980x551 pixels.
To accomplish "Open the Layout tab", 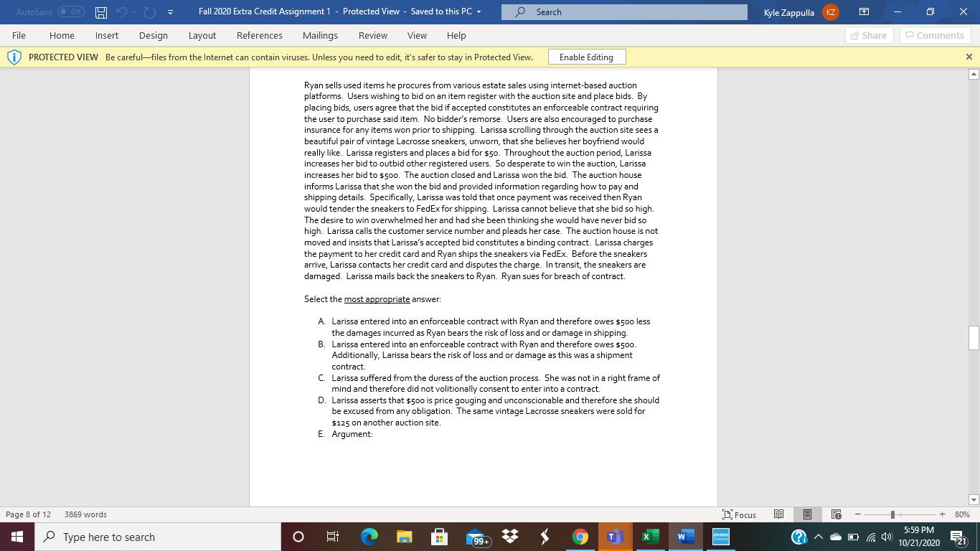I will click(x=202, y=35).
